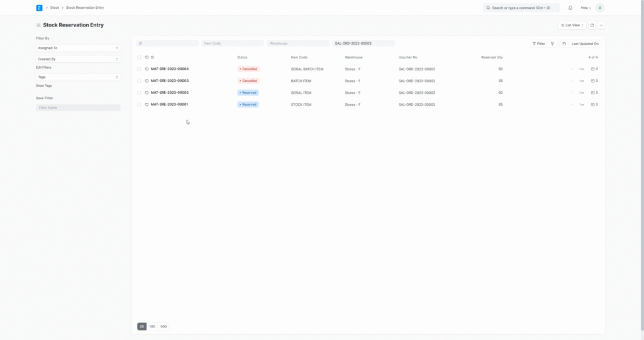Screen dimensions: 644x340
Task: Click the ERPNext home logo icon
Action: pos(40,8)
